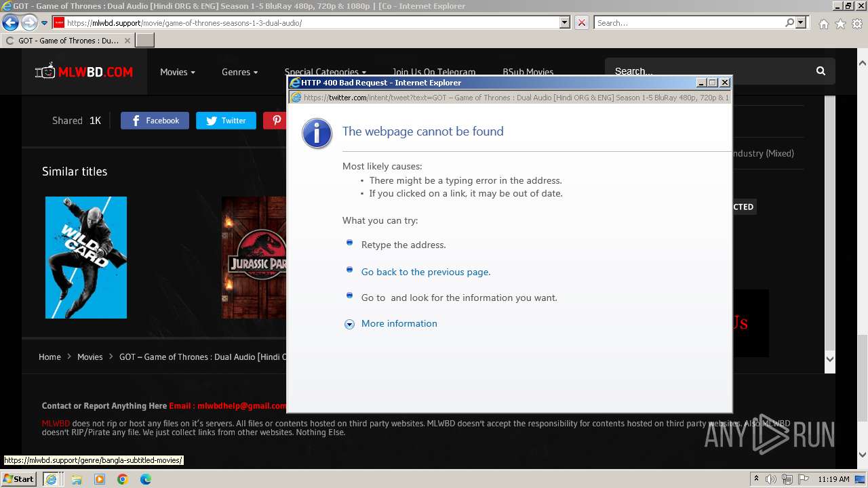Open the Movies navigation menu
Viewport: 868px width, 488px height.
click(x=178, y=72)
